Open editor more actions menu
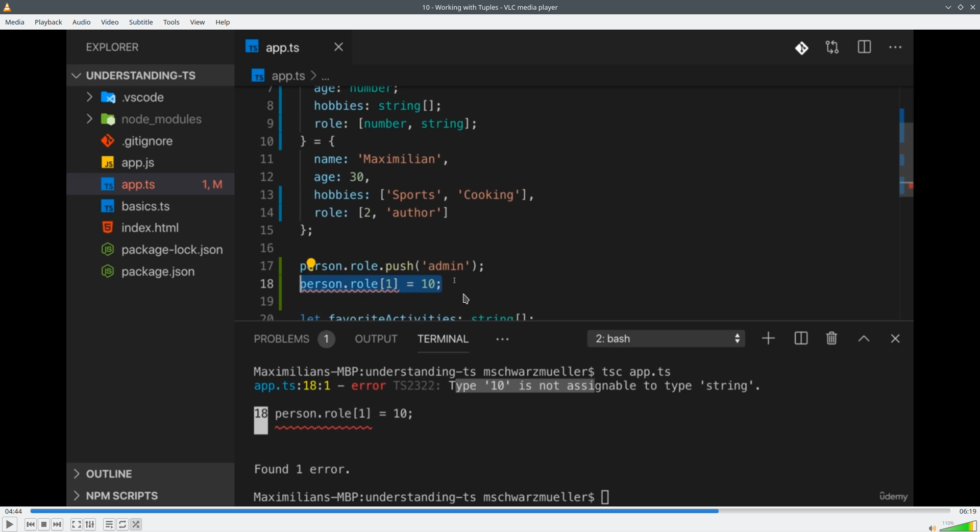980x532 pixels. point(895,47)
